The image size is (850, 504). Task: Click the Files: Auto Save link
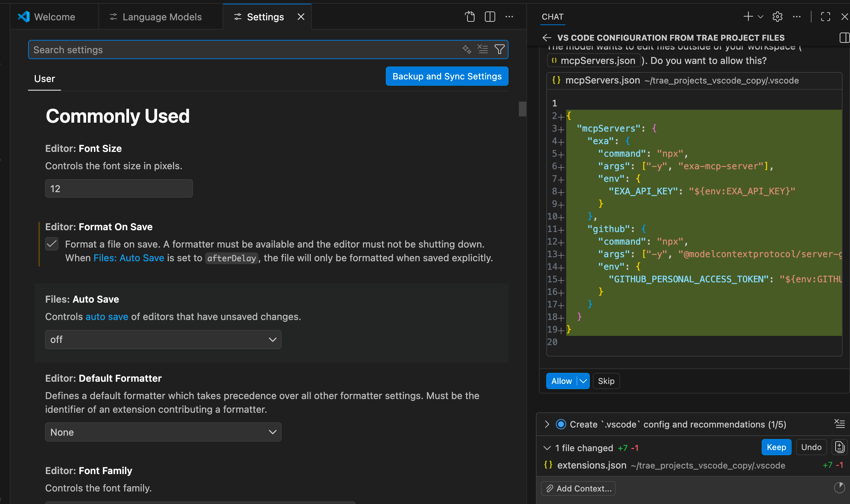pyautogui.click(x=129, y=258)
